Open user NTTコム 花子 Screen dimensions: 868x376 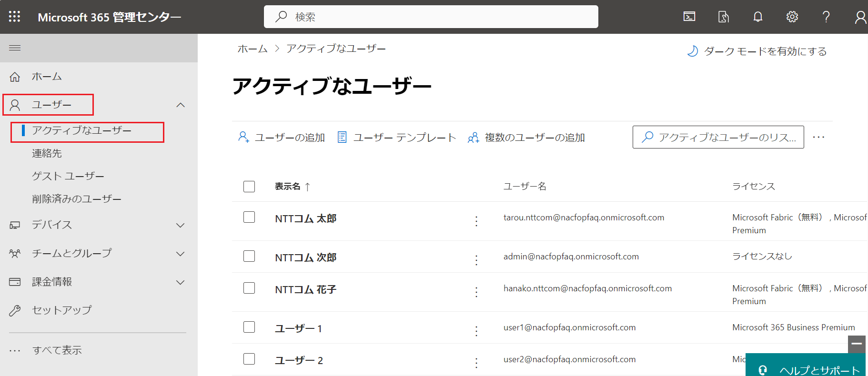pyautogui.click(x=306, y=289)
